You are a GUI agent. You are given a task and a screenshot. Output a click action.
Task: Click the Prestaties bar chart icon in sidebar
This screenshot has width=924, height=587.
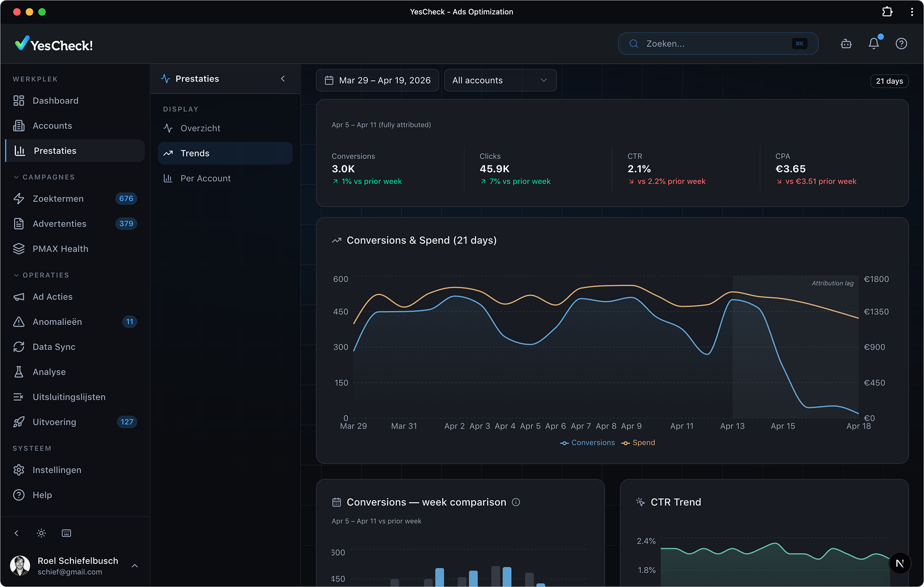tap(20, 151)
